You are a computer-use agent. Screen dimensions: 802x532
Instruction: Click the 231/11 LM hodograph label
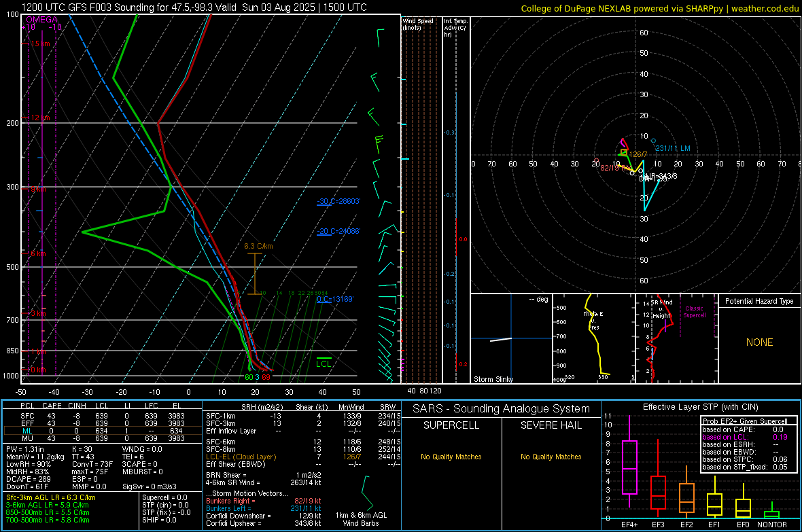[673, 148]
